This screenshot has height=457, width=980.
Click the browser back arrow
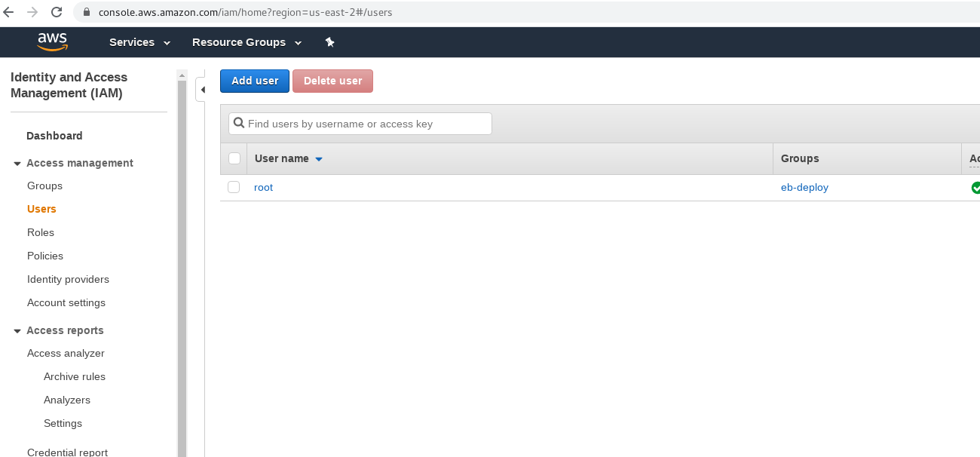(9, 12)
